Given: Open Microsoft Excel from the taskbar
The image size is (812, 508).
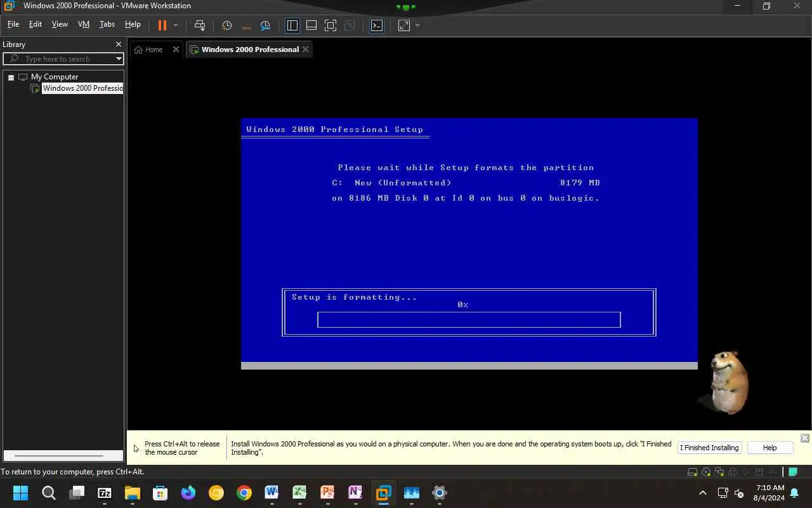Looking at the screenshot, I should coord(299,493).
